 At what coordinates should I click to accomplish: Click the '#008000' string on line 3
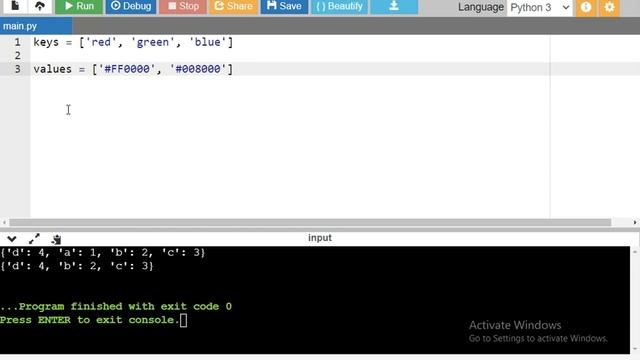[x=198, y=69]
